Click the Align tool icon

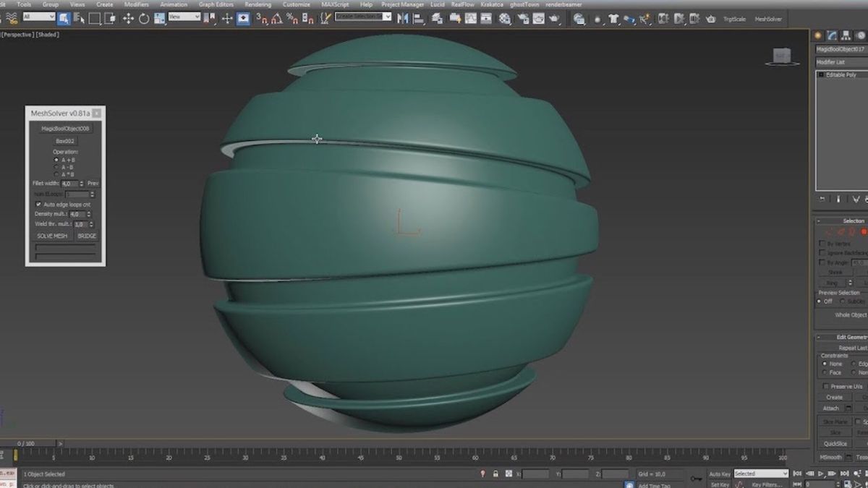pos(420,17)
